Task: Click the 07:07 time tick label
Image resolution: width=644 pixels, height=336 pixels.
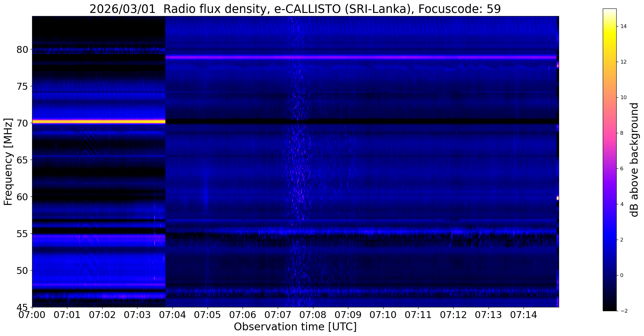Action: pyautogui.click(x=278, y=315)
